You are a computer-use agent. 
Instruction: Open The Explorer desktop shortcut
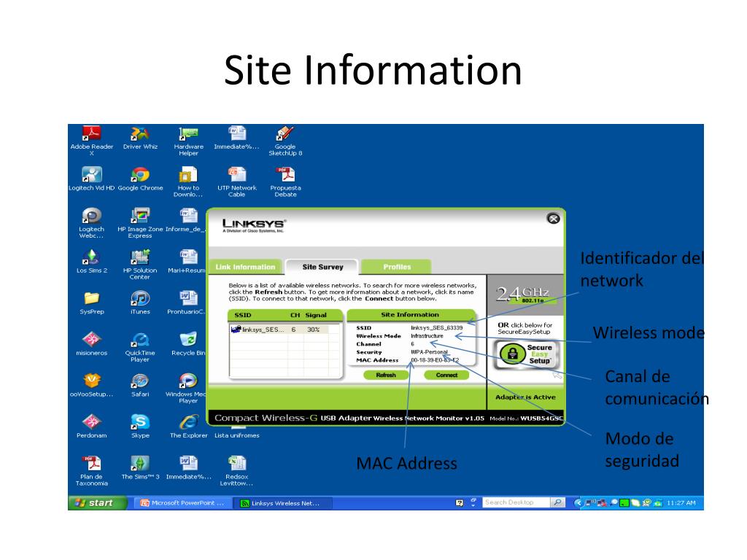189,426
